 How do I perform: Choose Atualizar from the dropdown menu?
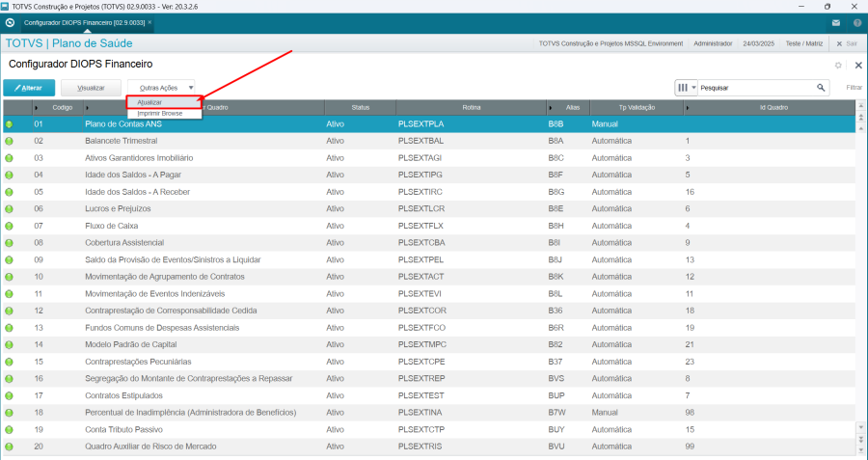coord(164,102)
